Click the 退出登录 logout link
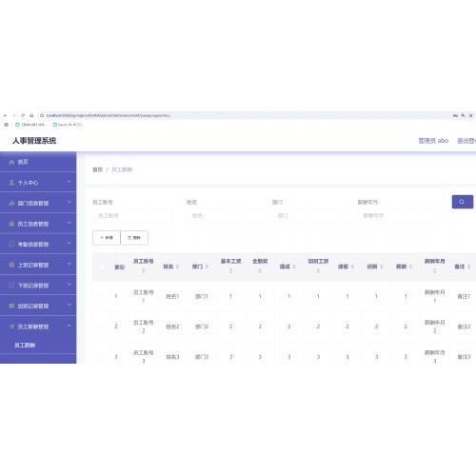The width and height of the screenshot is (476, 476). [466, 141]
